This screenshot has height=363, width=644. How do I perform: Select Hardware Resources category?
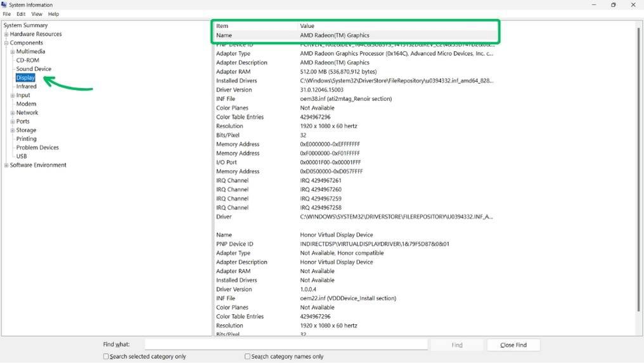click(x=35, y=34)
